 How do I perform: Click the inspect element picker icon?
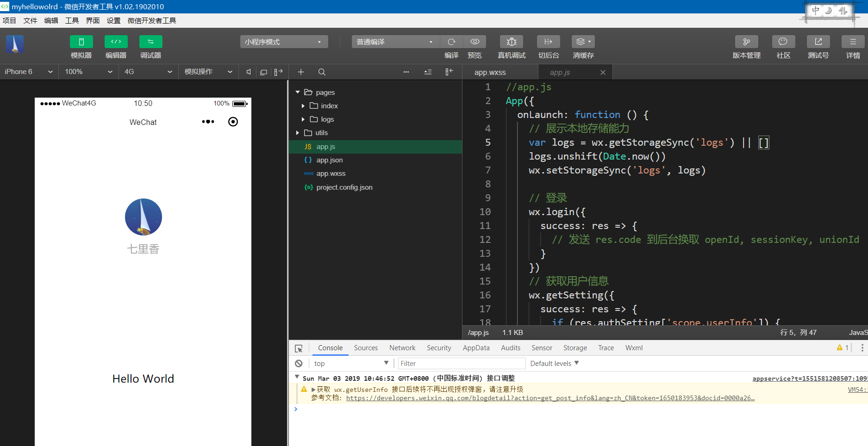[299, 348]
